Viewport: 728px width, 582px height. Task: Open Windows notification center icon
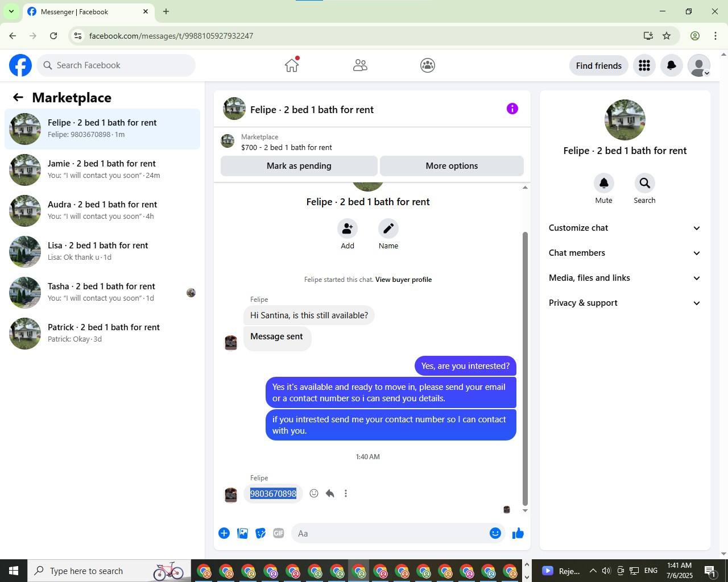click(x=710, y=571)
